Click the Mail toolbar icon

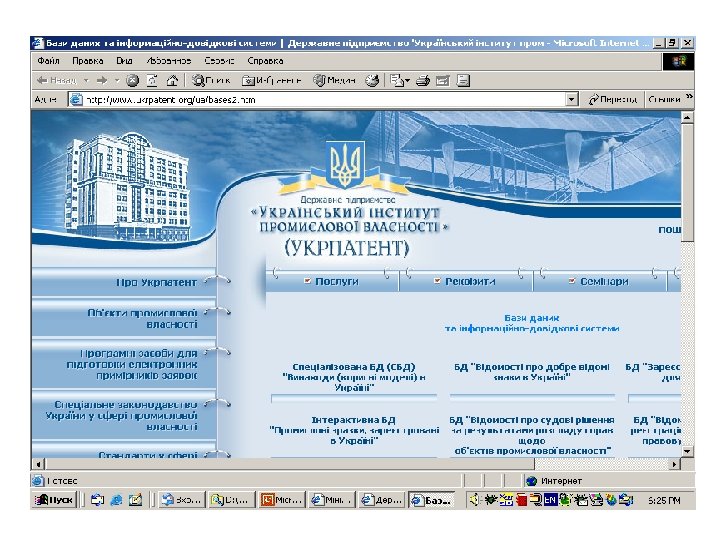[397, 80]
